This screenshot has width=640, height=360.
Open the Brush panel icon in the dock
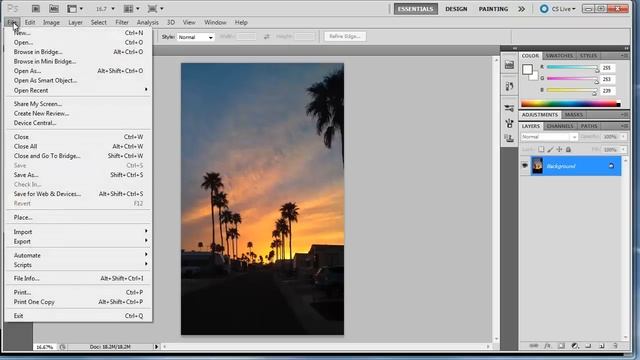click(509, 123)
